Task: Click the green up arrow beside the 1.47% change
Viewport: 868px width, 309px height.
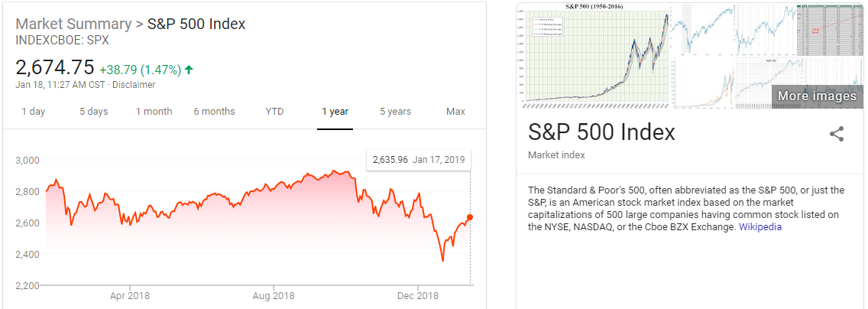Action: 189,70
